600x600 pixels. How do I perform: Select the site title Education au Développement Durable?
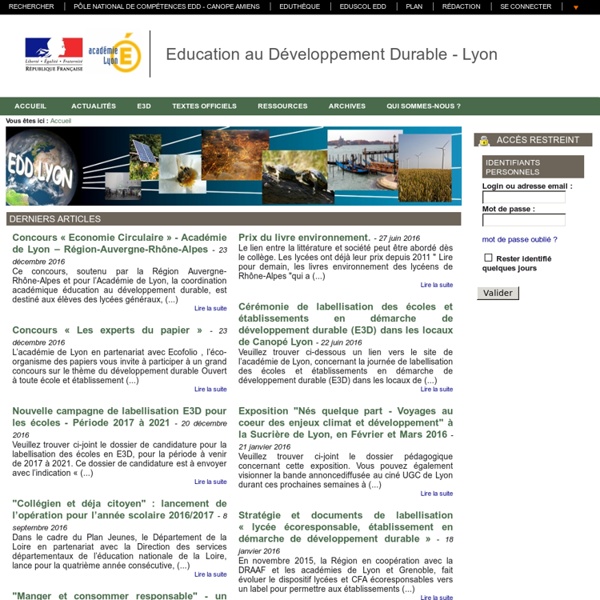332,54
